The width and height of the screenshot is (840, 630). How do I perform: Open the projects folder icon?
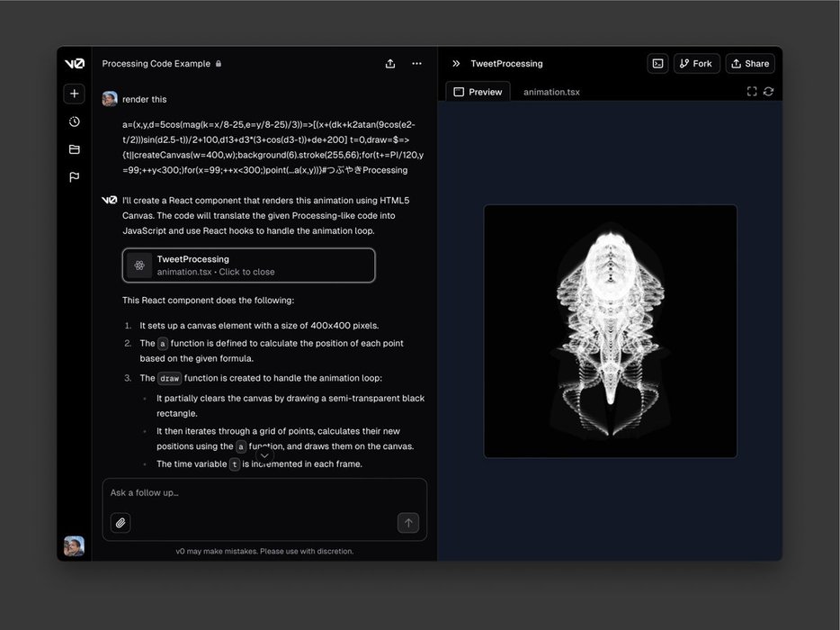click(74, 149)
